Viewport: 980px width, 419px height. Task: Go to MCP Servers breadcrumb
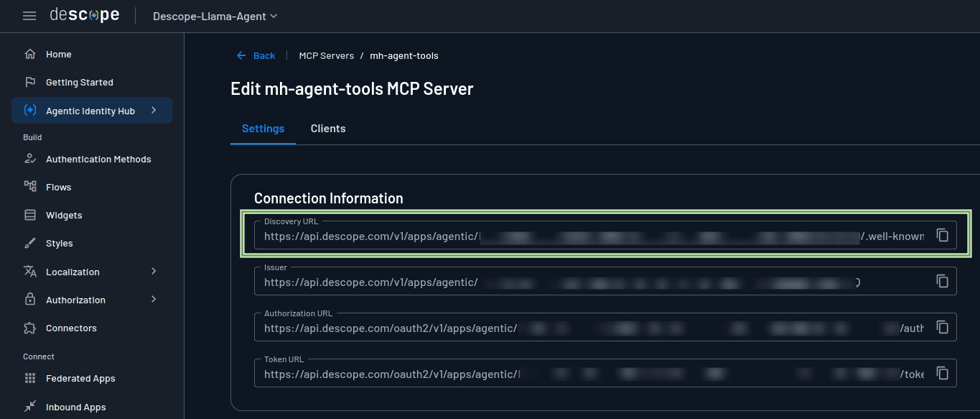[x=327, y=55]
